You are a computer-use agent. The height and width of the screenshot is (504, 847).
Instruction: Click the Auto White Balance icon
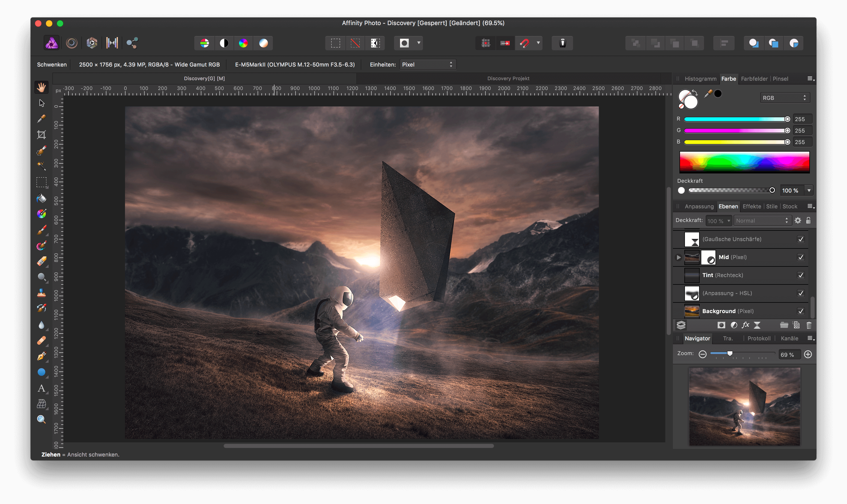point(263,43)
